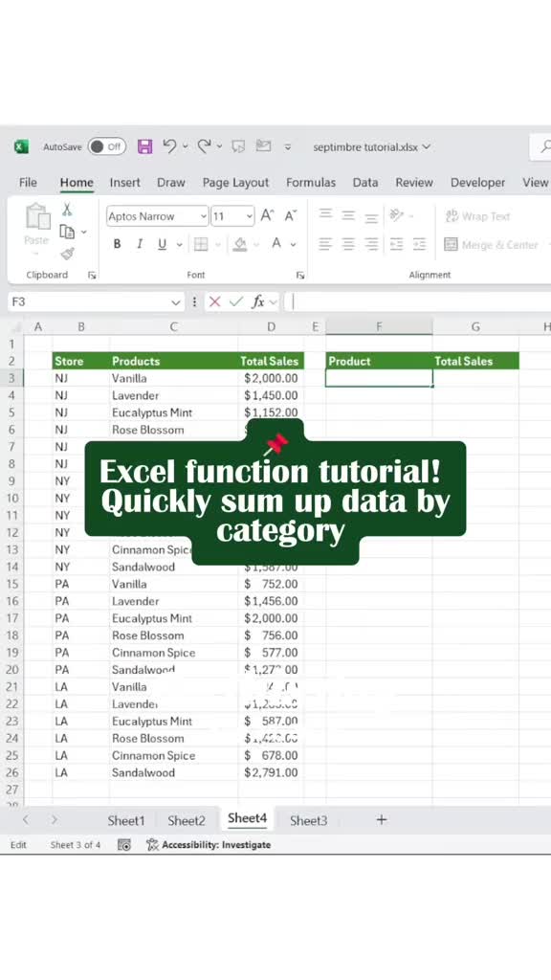The image size is (551, 980).
Task: Select the Home ribbon tab
Action: coord(77,183)
